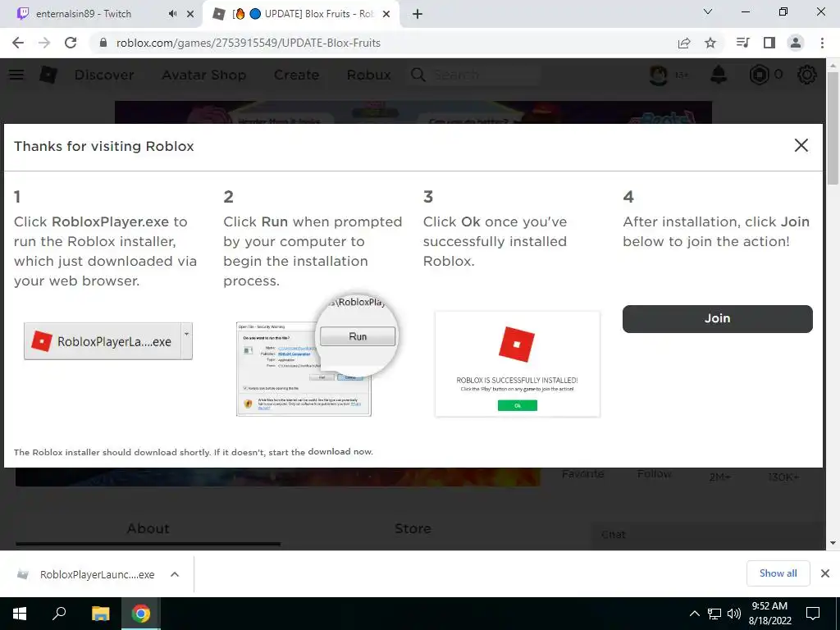Expand download item options chevron
The height and width of the screenshot is (630, 840).
tap(175, 574)
